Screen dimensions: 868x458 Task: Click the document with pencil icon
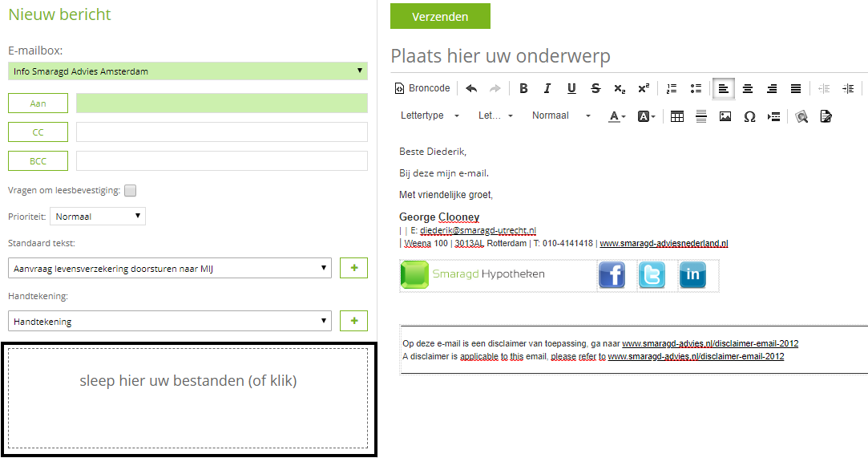(x=826, y=116)
